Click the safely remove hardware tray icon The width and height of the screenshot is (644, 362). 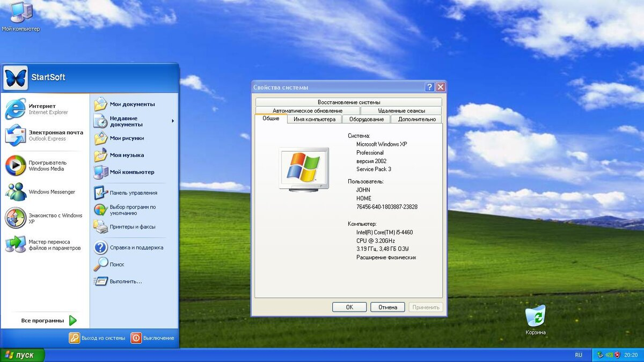click(x=600, y=355)
